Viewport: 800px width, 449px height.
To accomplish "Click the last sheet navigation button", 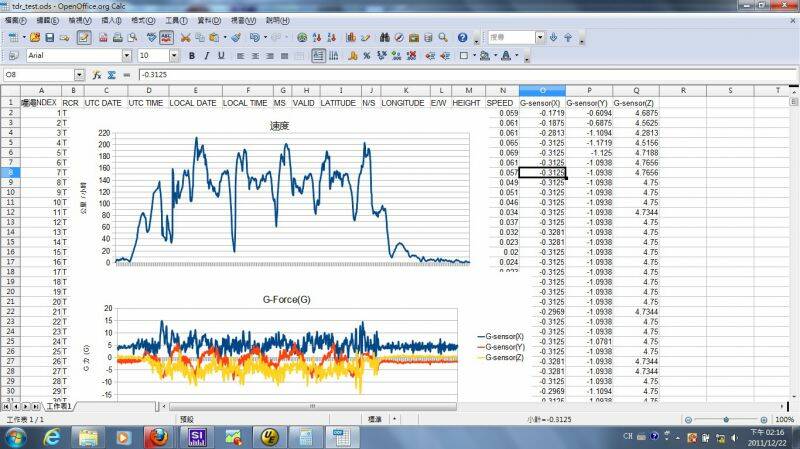I will [36, 407].
